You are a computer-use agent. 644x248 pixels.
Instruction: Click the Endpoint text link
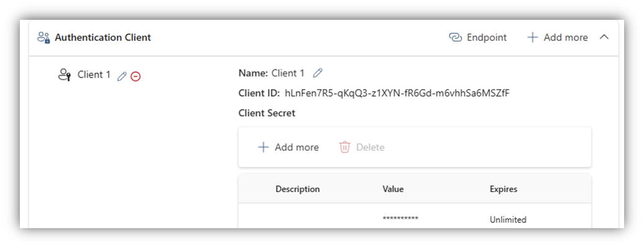point(487,38)
